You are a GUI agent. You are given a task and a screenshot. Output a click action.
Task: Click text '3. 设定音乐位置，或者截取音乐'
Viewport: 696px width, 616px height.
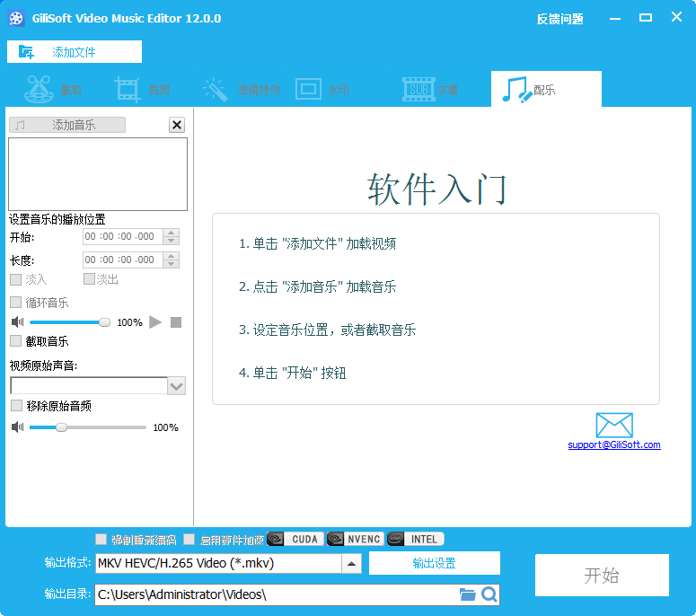327,330
